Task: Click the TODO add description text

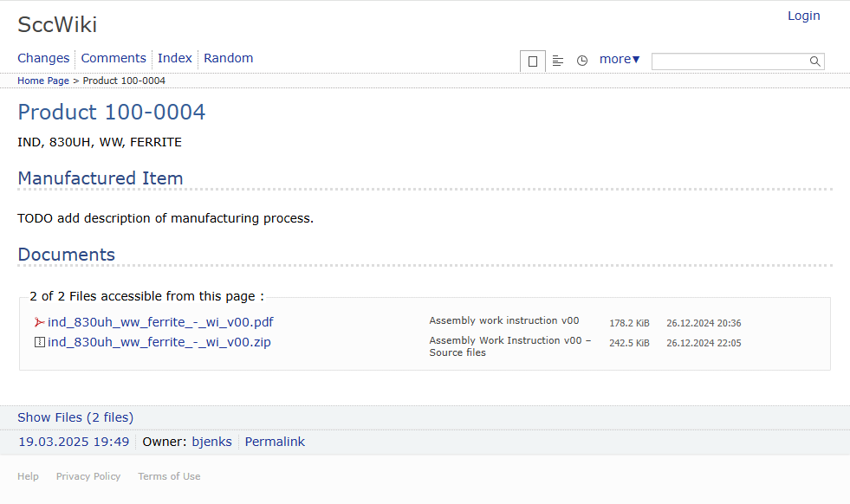Action: [x=165, y=218]
